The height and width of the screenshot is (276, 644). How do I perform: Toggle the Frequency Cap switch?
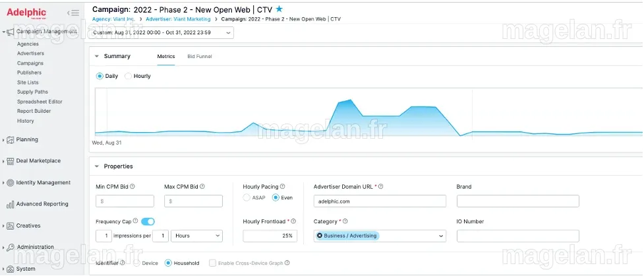click(148, 222)
